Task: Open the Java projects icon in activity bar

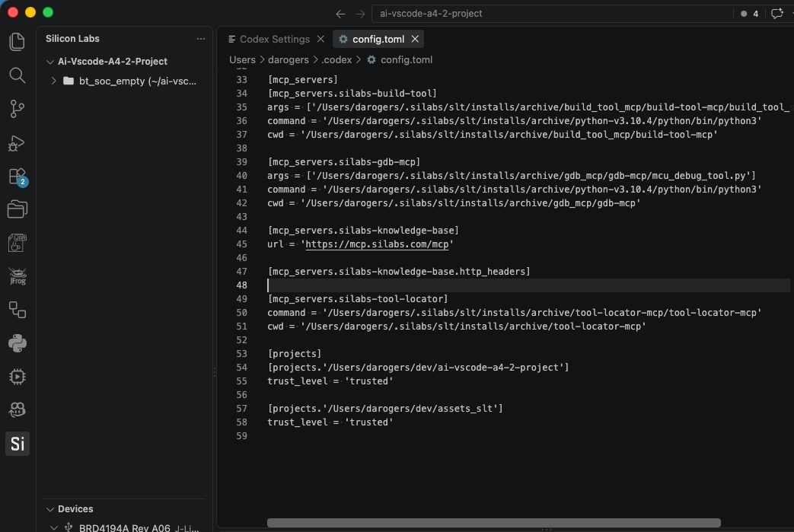Action: click(18, 243)
